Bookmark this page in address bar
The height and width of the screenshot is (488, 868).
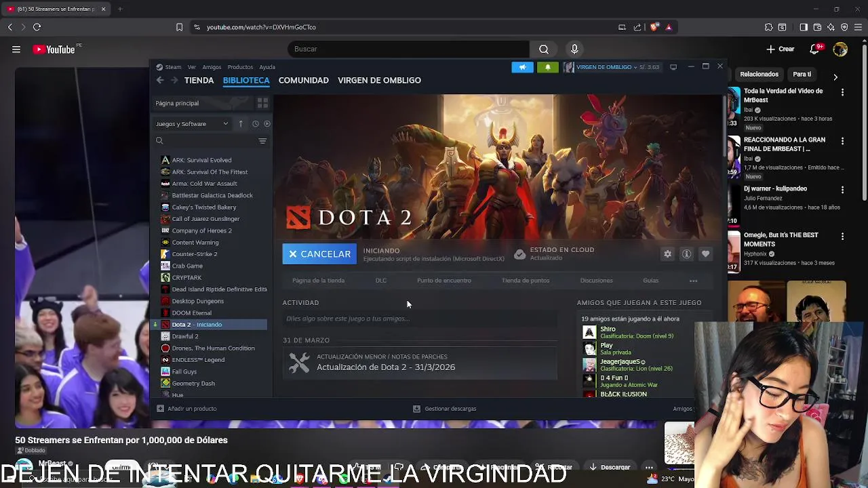coord(179,27)
